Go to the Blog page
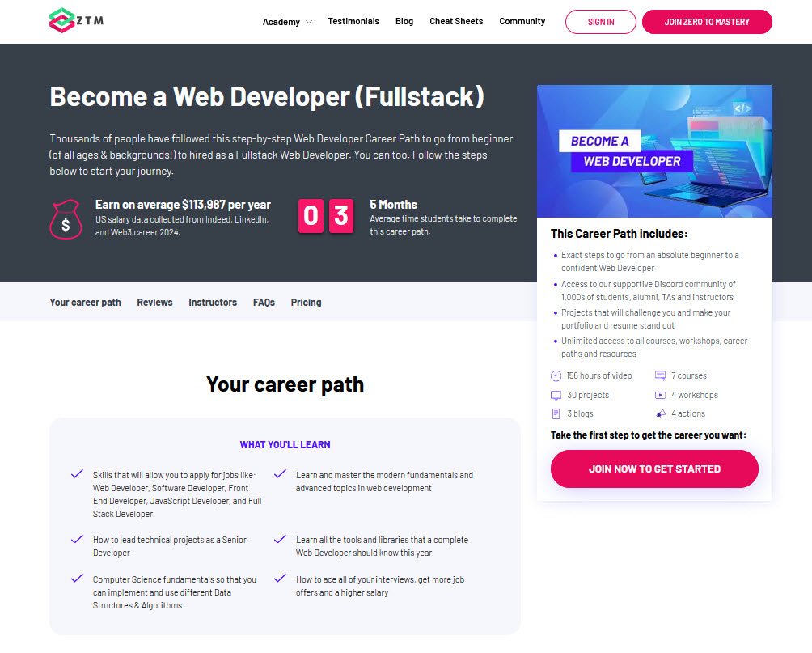 point(404,21)
